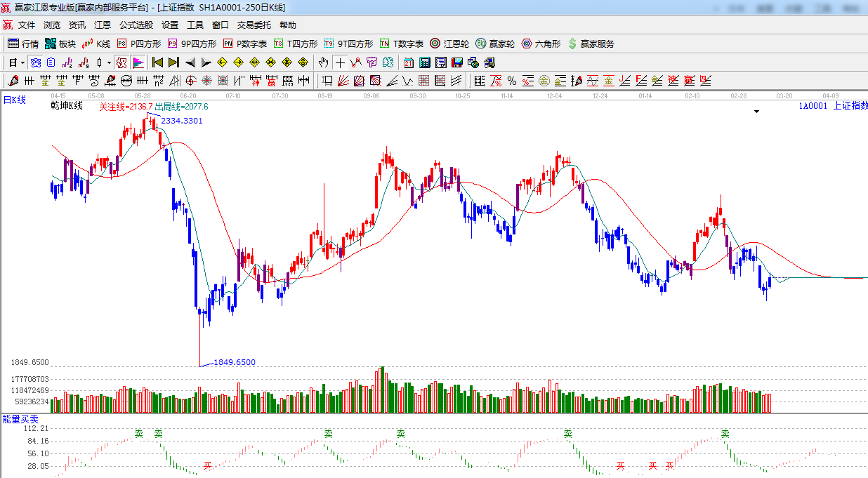Viewport: 868px width, 478px height.
Task: Jump to first bar with skip-back arrow
Action: point(157,62)
